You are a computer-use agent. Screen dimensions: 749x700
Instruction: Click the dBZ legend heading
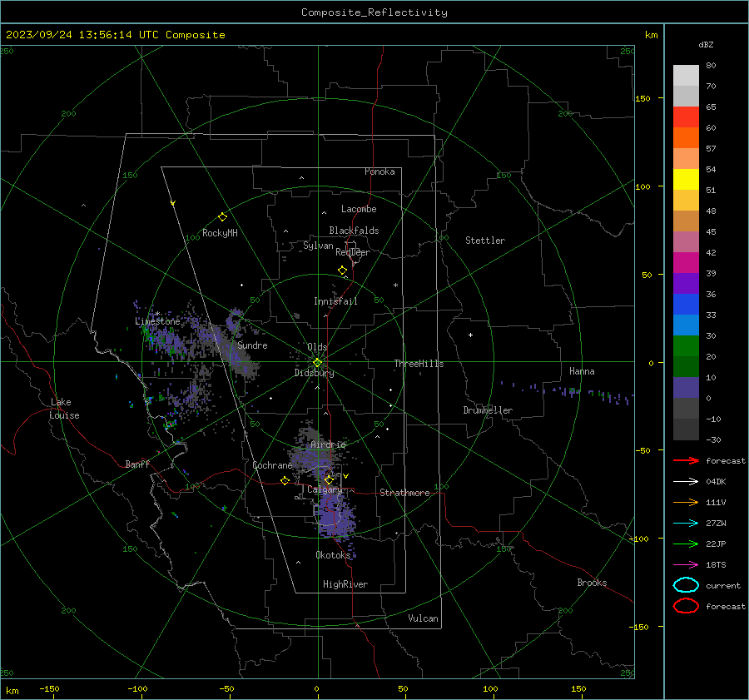(706, 45)
